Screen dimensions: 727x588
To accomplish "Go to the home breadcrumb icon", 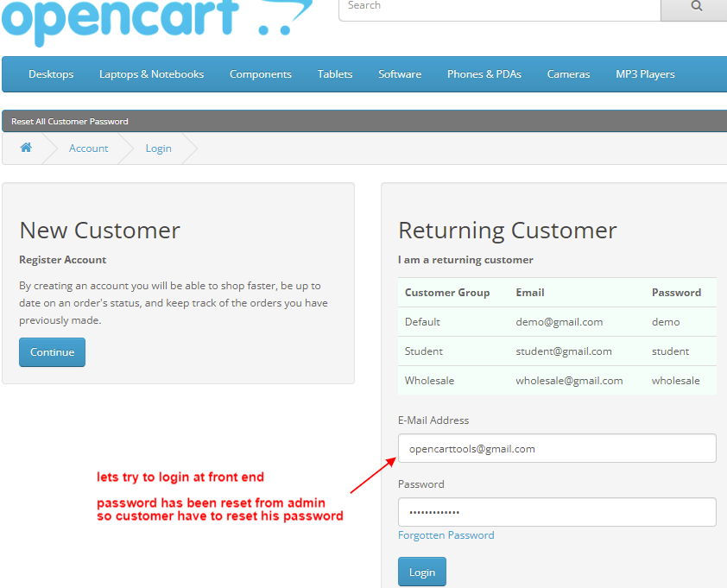I will (x=26, y=148).
